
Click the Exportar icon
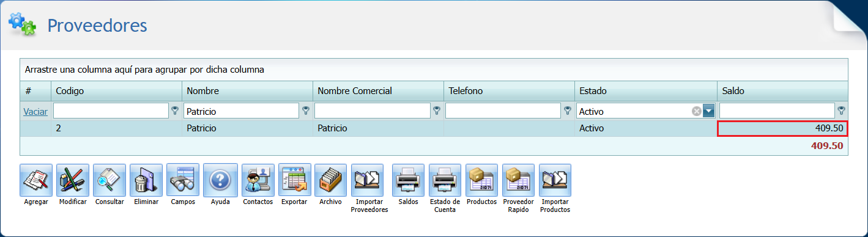(x=295, y=180)
